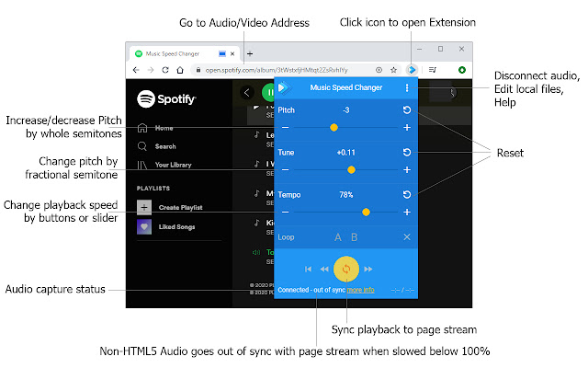Open Liked Songs

click(x=165, y=227)
